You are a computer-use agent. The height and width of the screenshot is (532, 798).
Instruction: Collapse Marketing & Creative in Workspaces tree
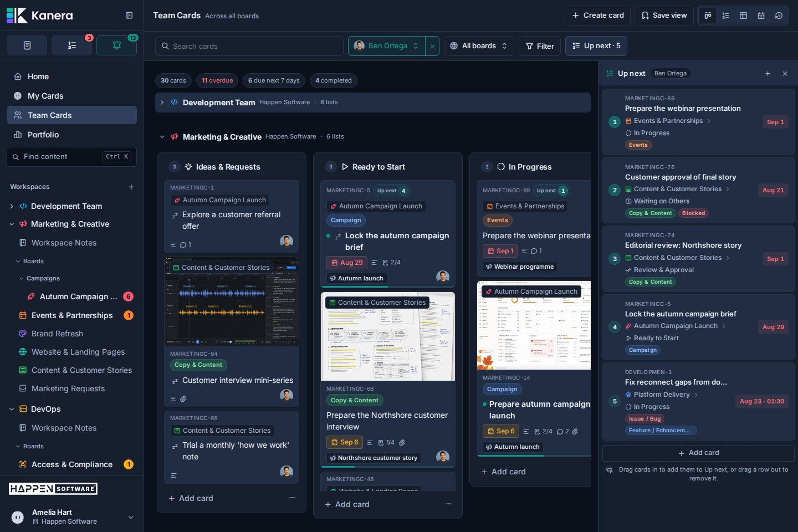coord(12,224)
